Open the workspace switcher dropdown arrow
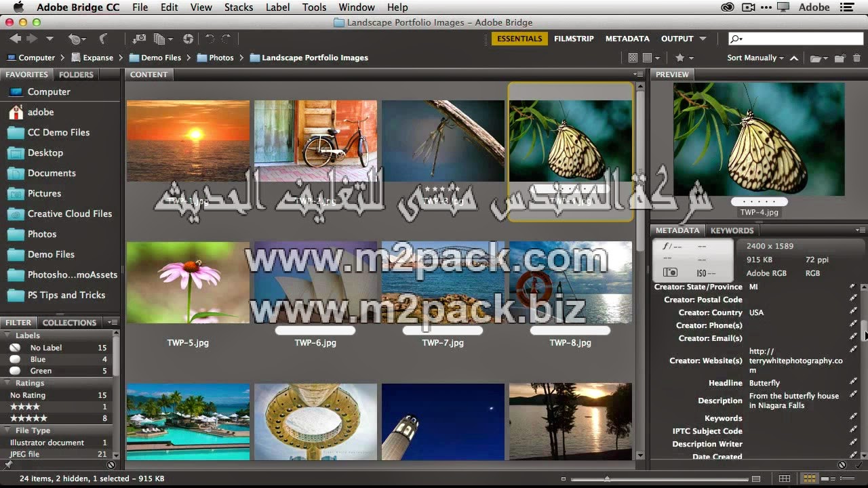Image resolution: width=868 pixels, height=488 pixels. [703, 39]
